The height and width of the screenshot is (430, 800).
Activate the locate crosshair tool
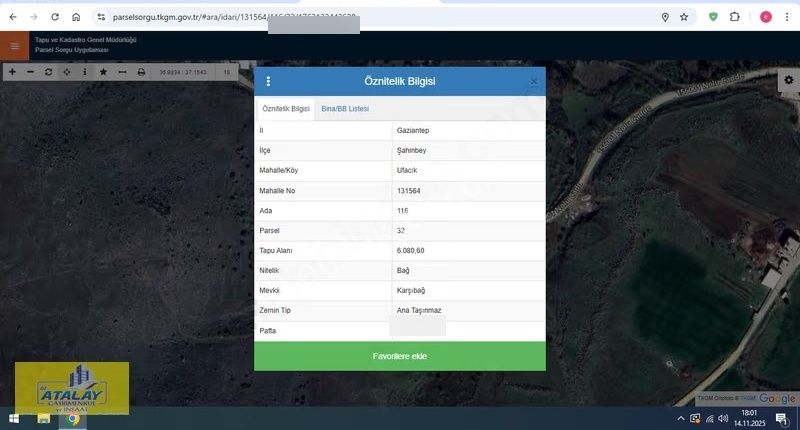[x=66, y=72]
